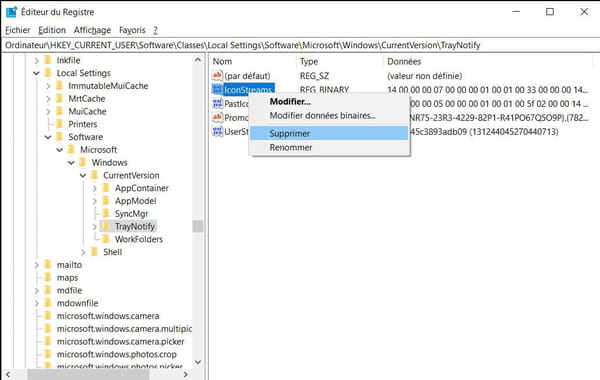The image size is (600, 380).
Task: Select the microsoft.windows.photos.crop key
Action: [x=117, y=354]
